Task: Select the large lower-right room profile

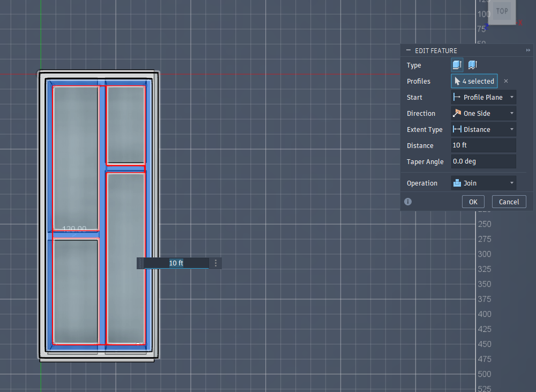Action: (126, 258)
